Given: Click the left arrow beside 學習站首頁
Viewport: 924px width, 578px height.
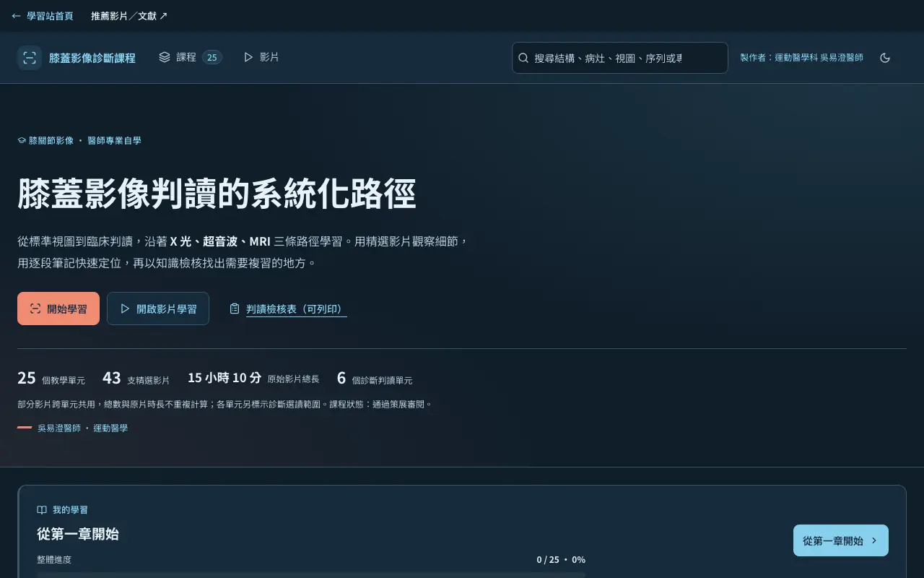Looking at the screenshot, I should click(x=16, y=16).
